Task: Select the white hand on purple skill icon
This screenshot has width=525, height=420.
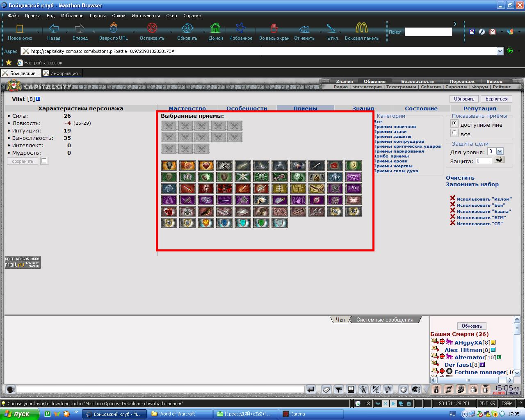Action: [x=298, y=200]
